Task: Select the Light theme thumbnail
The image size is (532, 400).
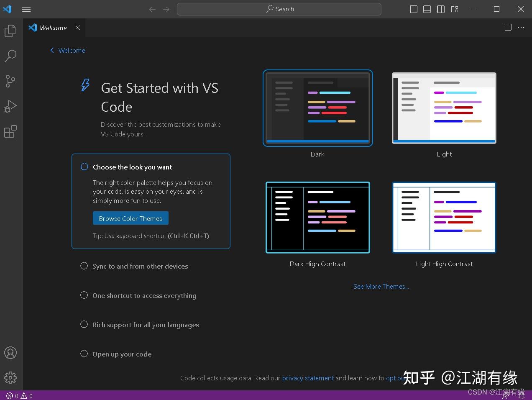Action: 444,108
